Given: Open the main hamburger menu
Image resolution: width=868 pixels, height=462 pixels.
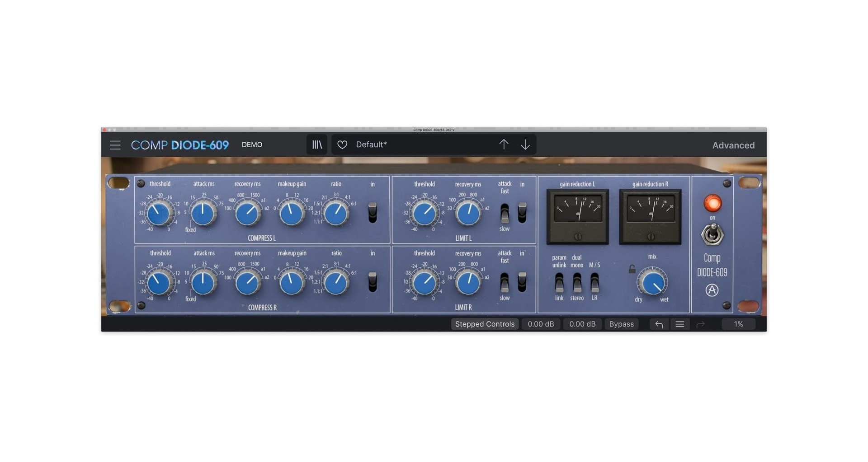Looking at the screenshot, I should click(115, 145).
